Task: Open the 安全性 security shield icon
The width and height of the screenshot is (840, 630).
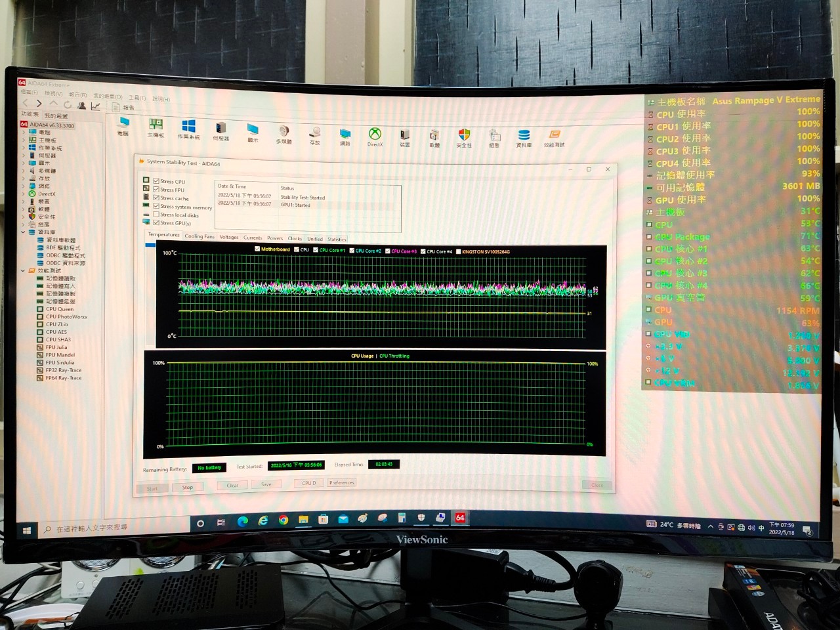Action: click(x=464, y=136)
